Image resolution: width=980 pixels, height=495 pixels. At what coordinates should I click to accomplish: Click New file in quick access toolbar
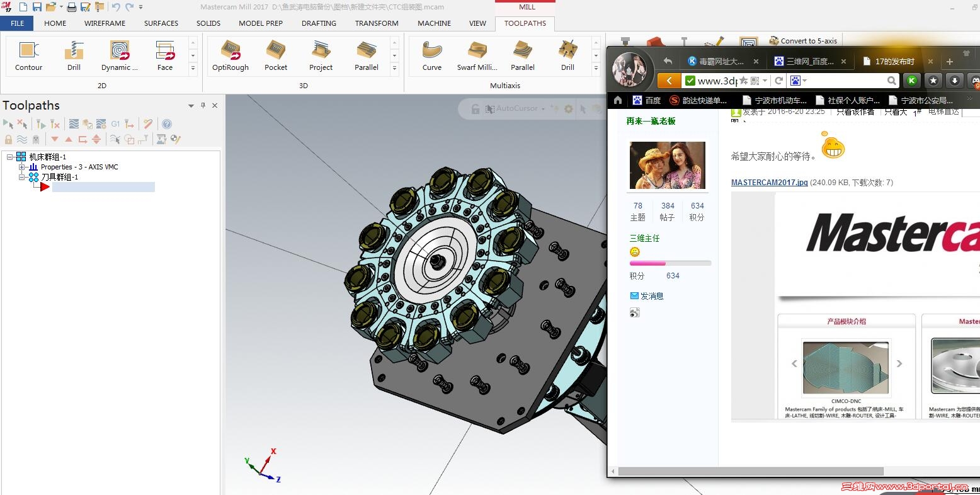pyautogui.click(x=23, y=8)
